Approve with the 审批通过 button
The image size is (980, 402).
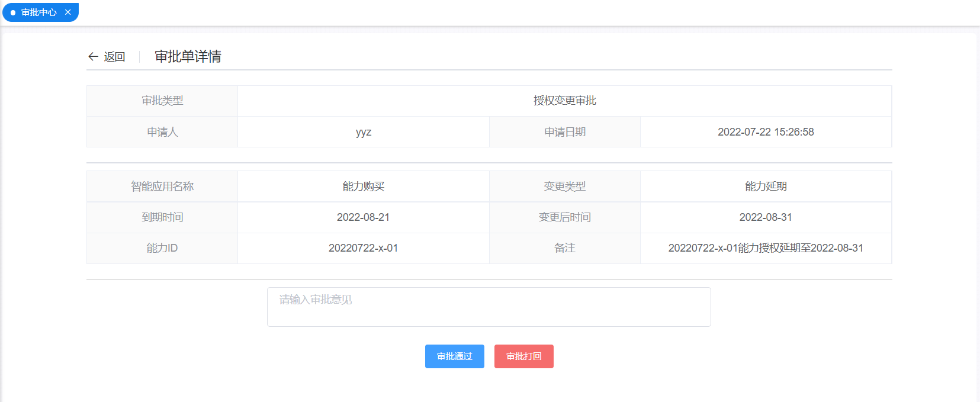455,356
